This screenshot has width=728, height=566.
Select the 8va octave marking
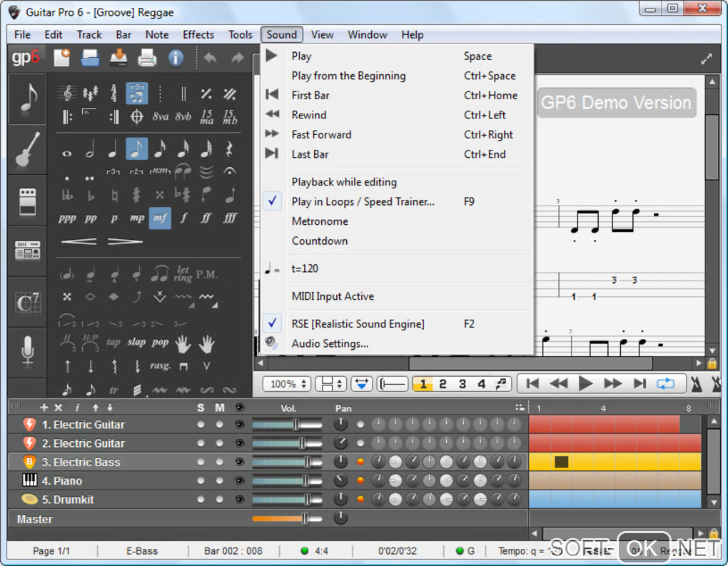161,116
